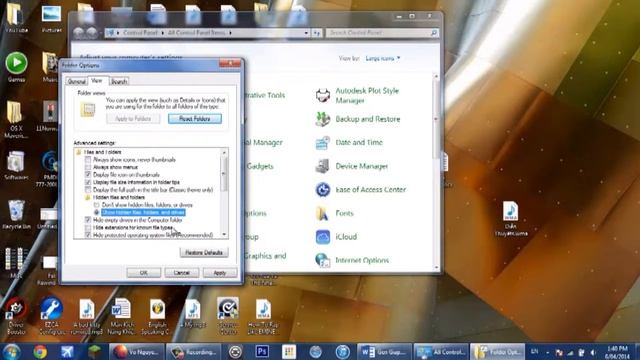The height and width of the screenshot is (360, 640).
Task: Click the Control Panel search magnifier icon
Action: click(433, 33)
